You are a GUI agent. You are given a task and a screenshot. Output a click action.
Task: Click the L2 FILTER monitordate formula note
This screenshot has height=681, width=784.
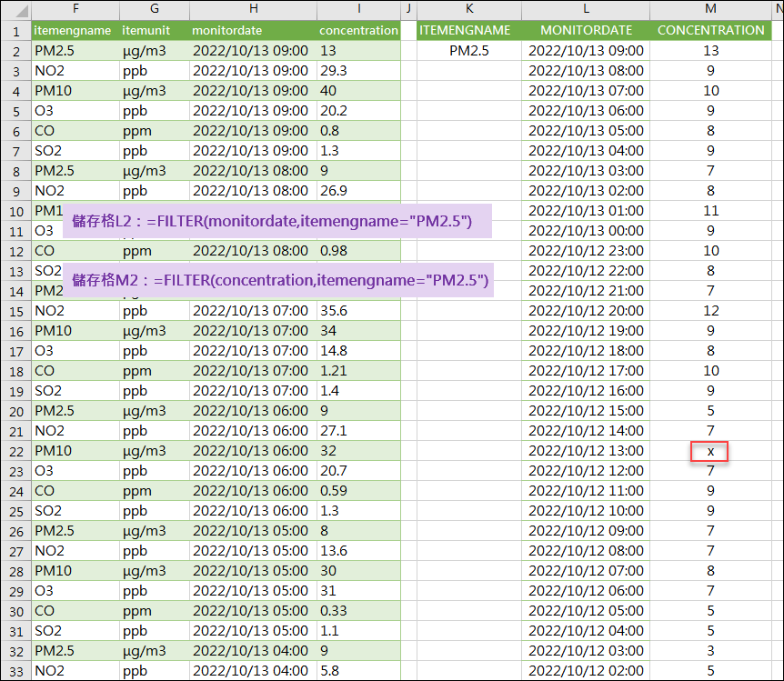277,221
